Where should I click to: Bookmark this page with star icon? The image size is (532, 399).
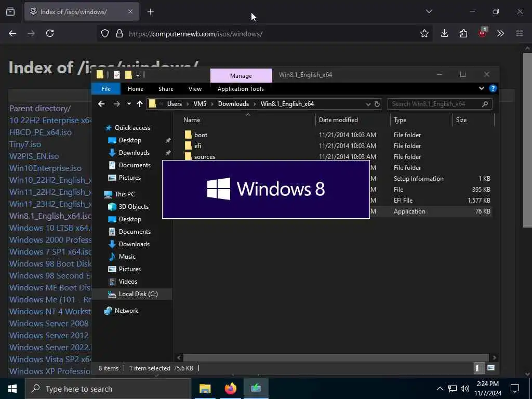click(424, 33)
